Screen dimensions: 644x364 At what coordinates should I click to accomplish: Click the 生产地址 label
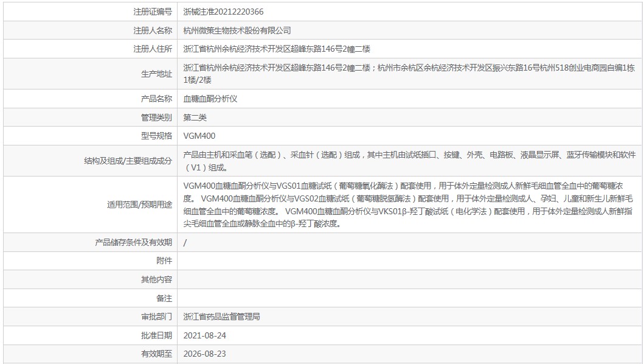156,74
